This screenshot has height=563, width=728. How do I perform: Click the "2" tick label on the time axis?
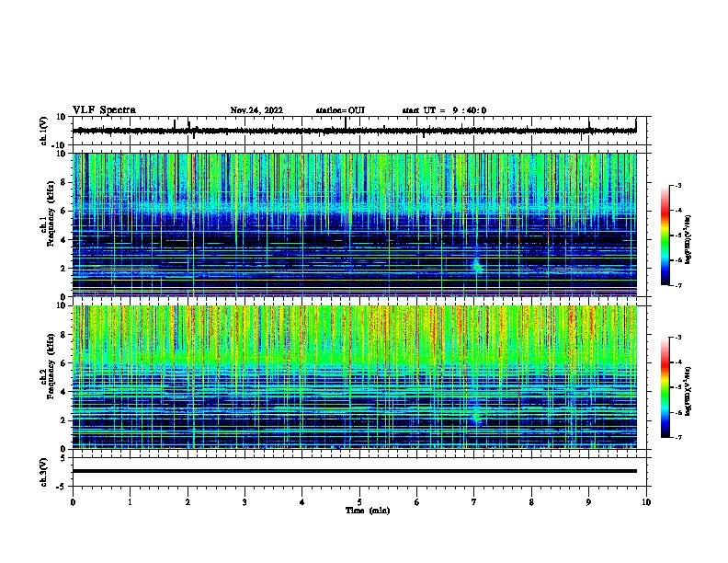pos(188,502)
